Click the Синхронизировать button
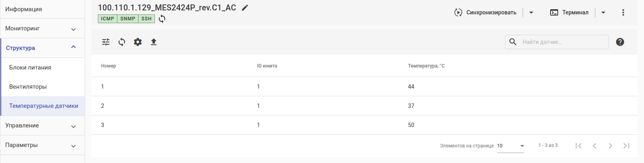 485,12
